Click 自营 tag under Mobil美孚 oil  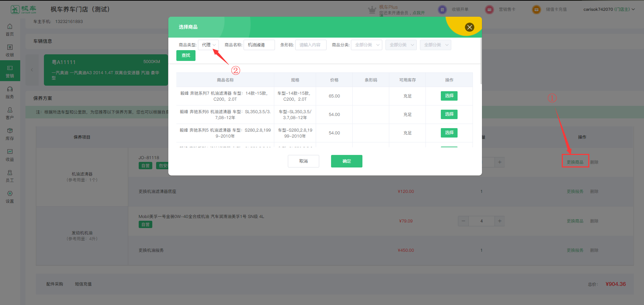coord(145,225)
